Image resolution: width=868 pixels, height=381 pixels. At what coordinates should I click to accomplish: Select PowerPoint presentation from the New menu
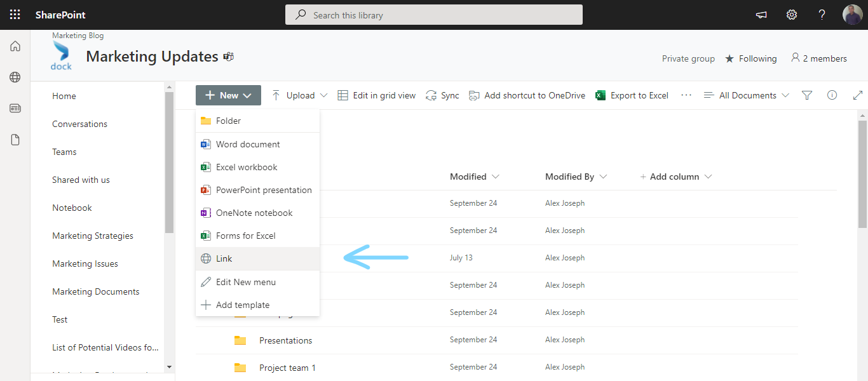[264, 190]
